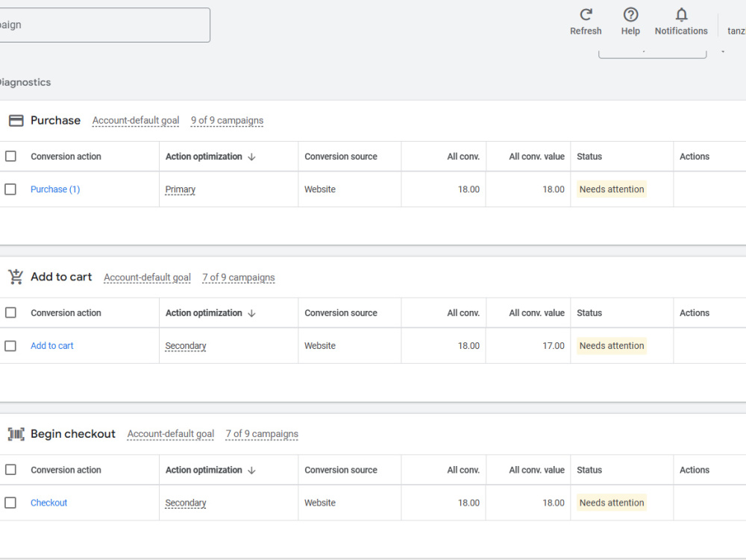Click Status header in Begin checkout table
Image resolution: width=746 pixels, height=560 pixels.
(589, 470)
